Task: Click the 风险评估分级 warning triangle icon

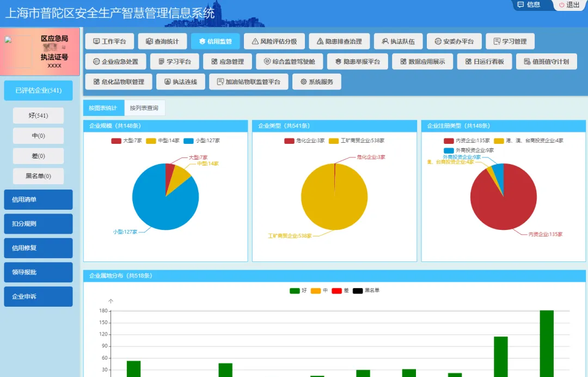Action: click(x=255, y=41)
